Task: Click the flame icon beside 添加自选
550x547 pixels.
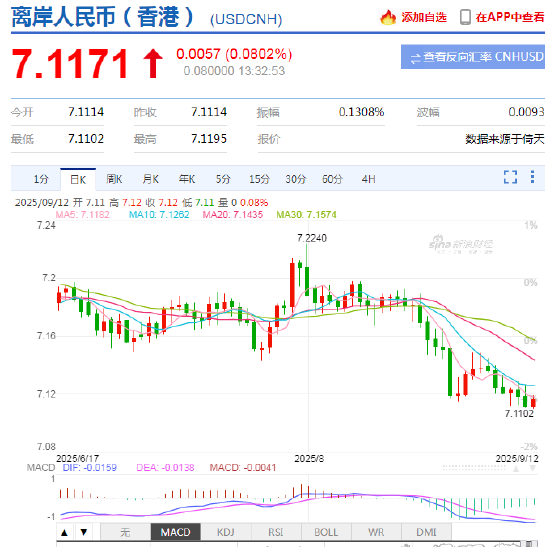Action: 388,17
